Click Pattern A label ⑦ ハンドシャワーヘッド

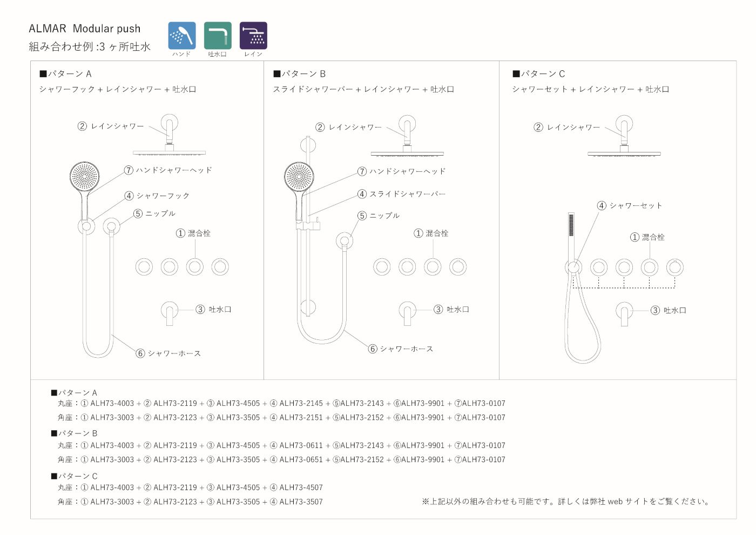[168, 170]
